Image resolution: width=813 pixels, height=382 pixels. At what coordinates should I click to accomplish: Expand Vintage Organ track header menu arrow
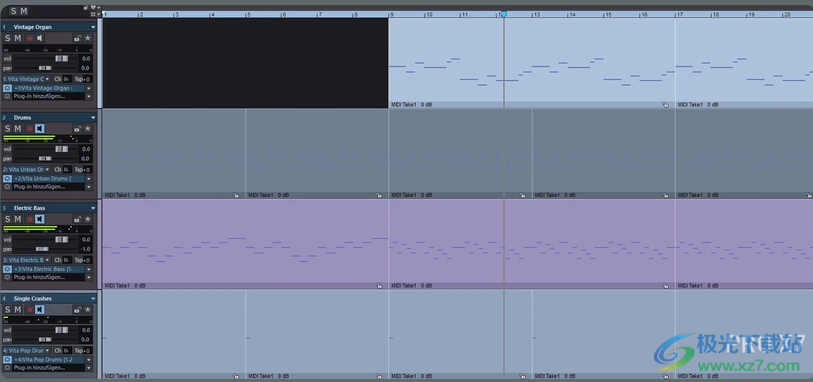(93, 27)
